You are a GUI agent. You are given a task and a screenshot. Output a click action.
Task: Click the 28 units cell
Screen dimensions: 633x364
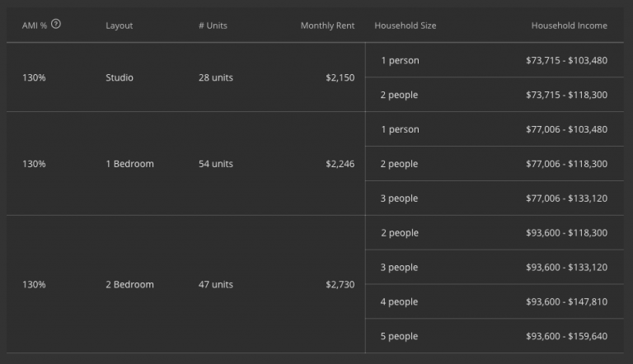(x=215, y=77)
